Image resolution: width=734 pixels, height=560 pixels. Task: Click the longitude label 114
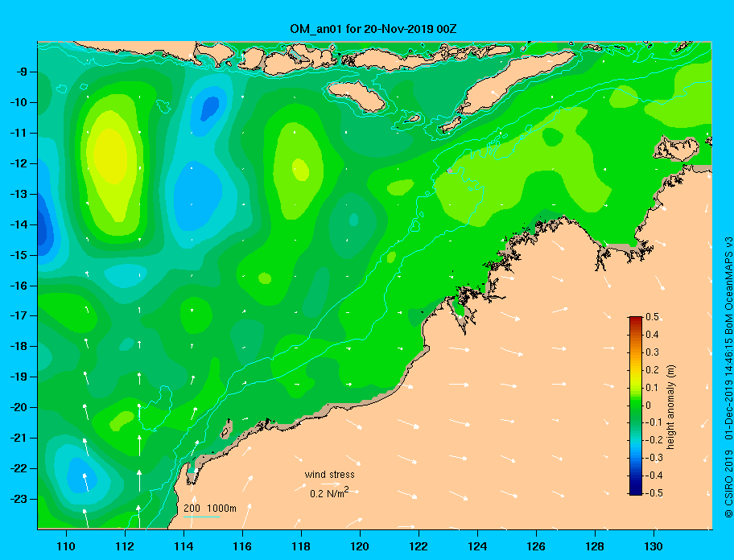tap(183, 546)
